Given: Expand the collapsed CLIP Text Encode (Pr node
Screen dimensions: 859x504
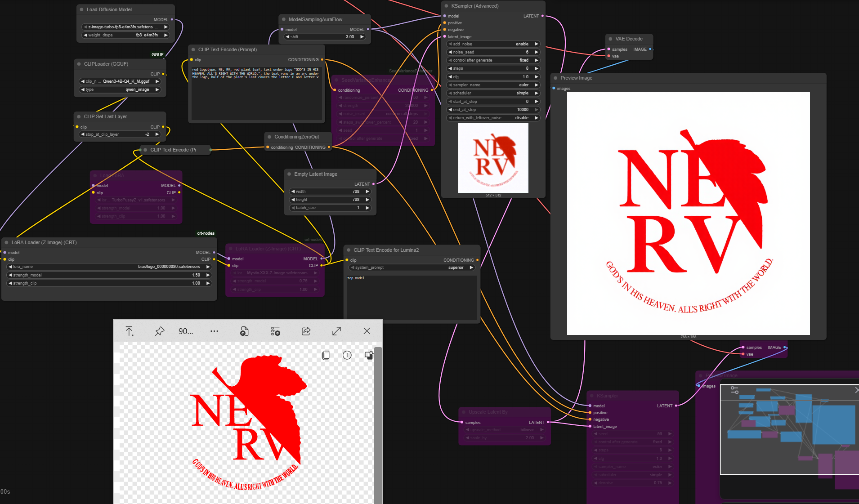Looking at the screenshot, I should tap(145, 150).
